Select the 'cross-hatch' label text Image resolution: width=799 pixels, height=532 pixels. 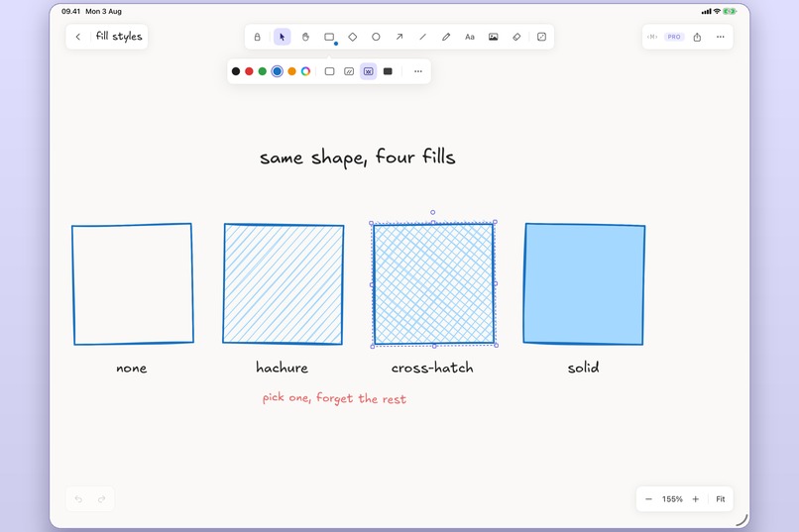(x=432, y=368)
